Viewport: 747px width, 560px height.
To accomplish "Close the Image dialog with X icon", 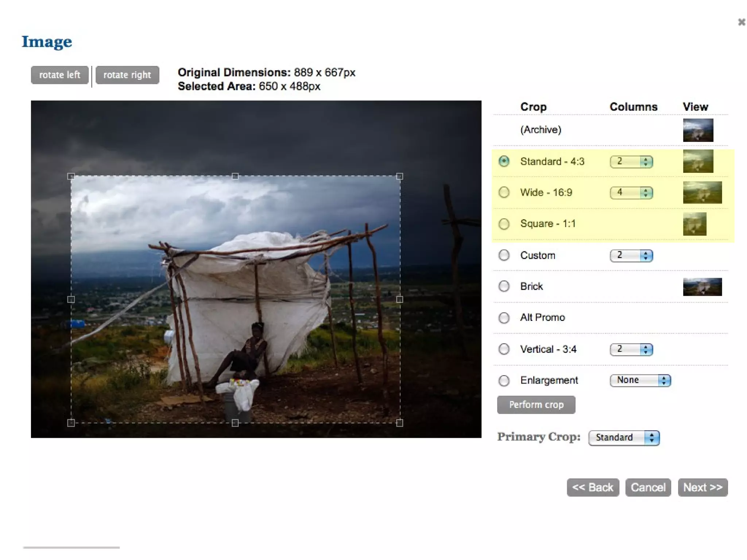I will pos(741,22).
